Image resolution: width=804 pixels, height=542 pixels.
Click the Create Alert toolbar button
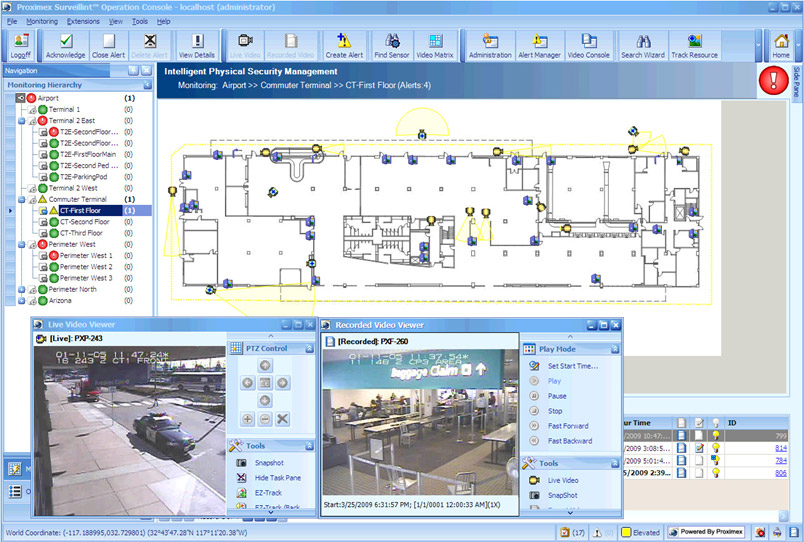(x=344, y=46)
